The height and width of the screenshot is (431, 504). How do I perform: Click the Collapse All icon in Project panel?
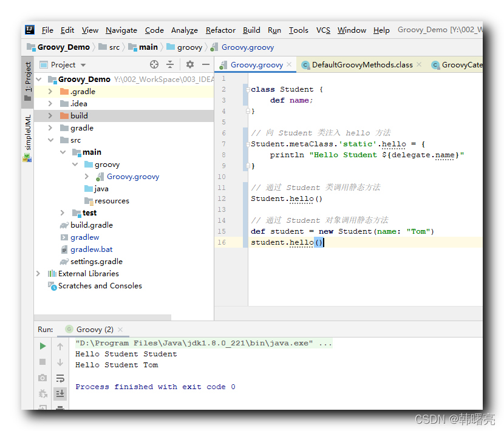tap(170, 64)
